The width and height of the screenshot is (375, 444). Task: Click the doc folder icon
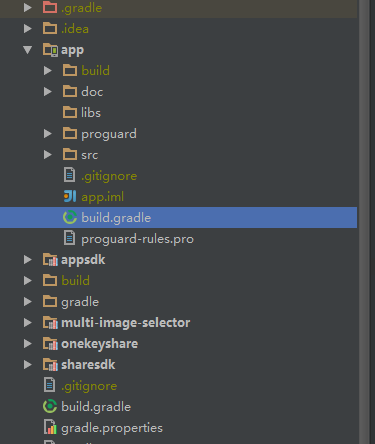(70, 91)
